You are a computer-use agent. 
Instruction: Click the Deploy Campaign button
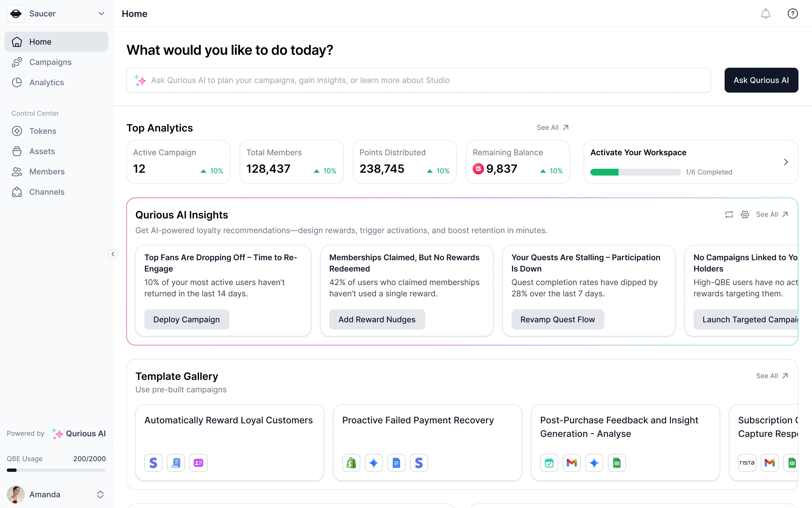coord(187,319)
